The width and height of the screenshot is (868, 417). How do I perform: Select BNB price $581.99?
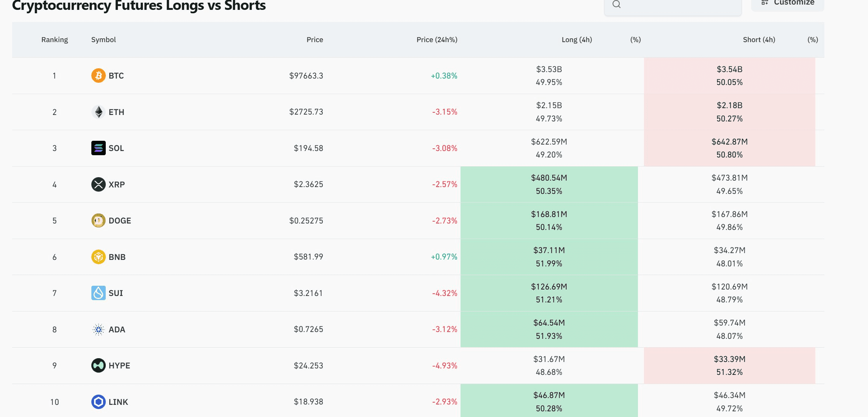click(309, 256)
